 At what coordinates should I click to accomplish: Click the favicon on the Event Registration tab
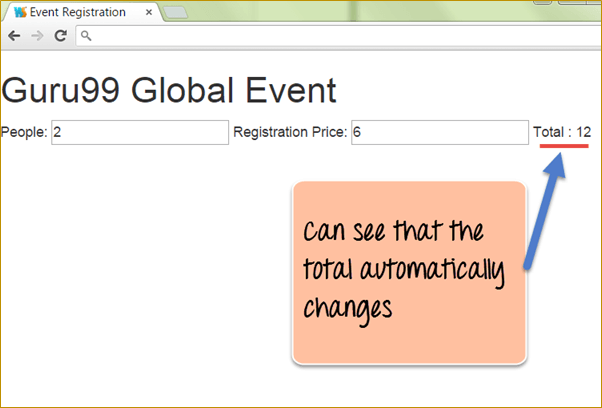tap(20, 13)
